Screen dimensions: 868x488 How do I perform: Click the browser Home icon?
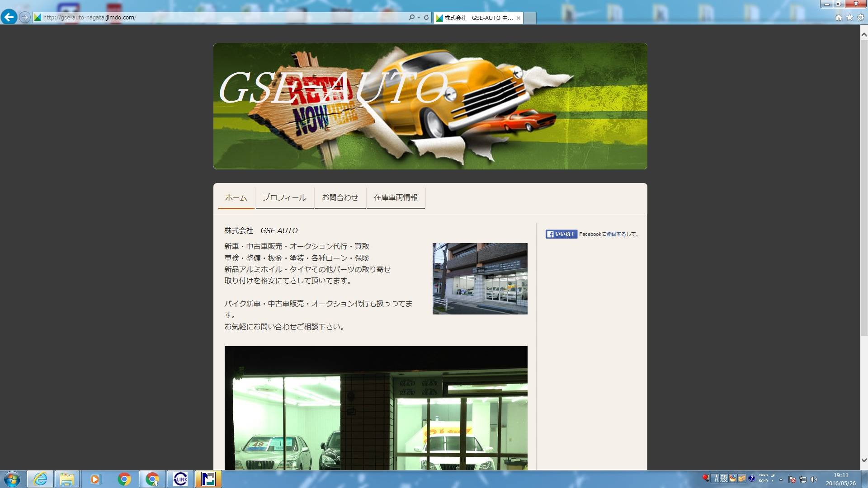[x=838, y=18]
